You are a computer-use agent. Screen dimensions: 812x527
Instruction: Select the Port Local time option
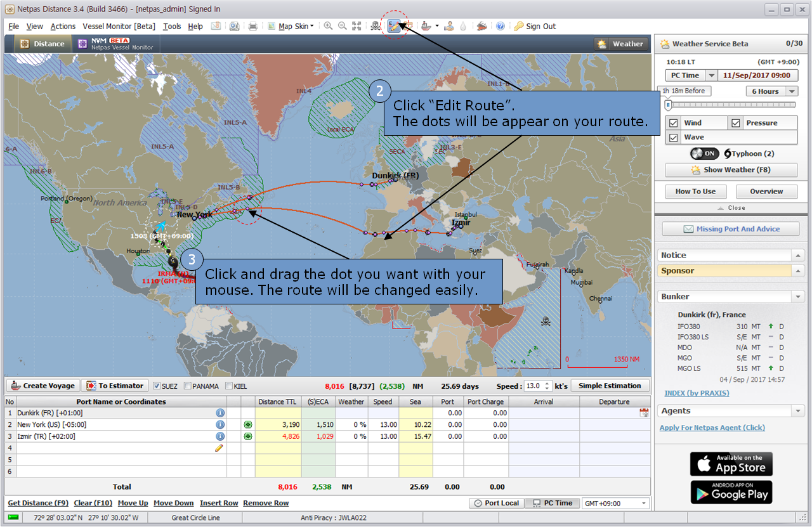[x=496, y=503]
